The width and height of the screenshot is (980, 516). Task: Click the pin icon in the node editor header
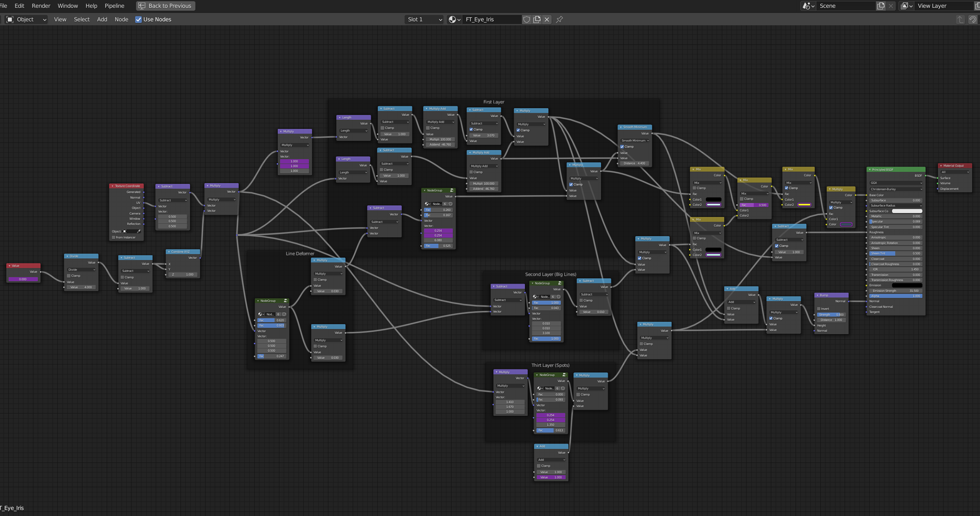559,19
